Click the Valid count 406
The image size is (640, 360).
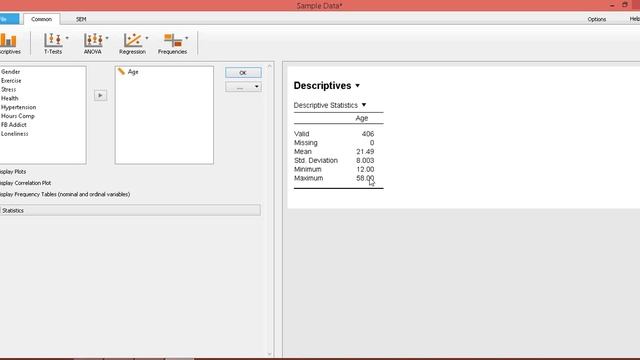[x=368, y=134]
